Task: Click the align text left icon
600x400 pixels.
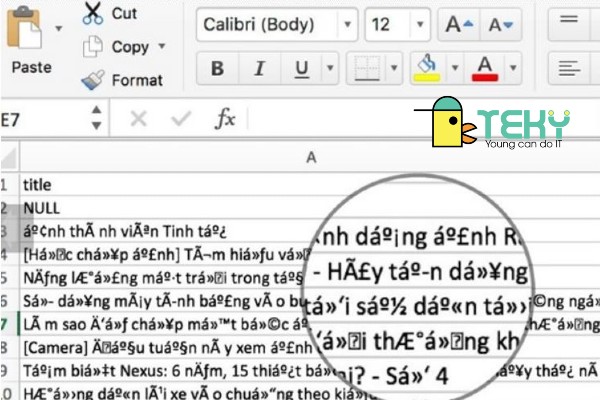Action: (x=569, y=69)
